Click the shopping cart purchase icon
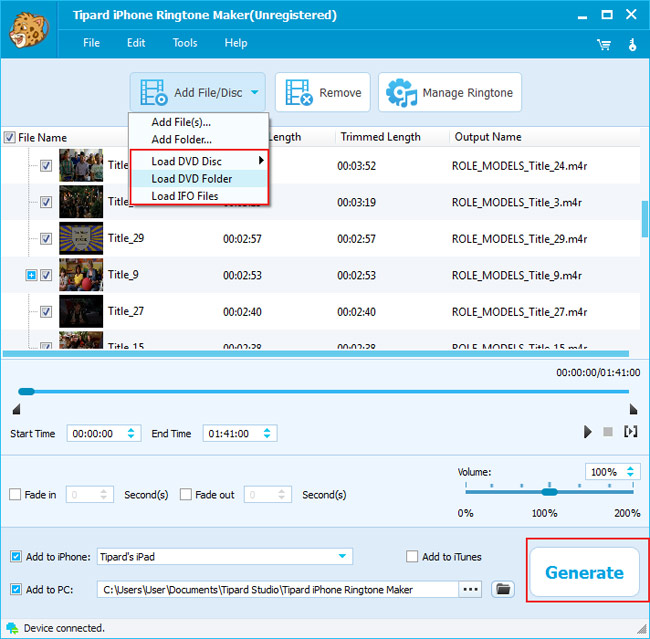650x639 pixels. (x=604, y=44)
